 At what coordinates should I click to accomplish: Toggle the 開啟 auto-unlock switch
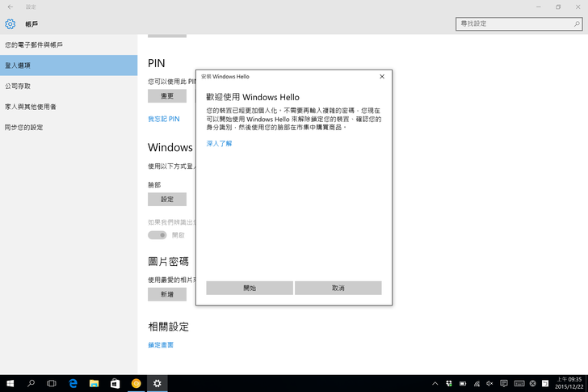click(157, 235)
